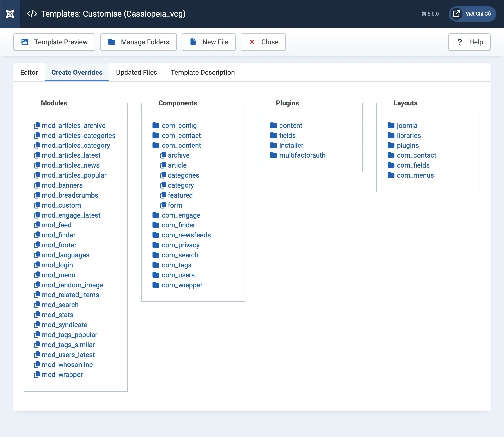The height and width of the screenshot is (437, 504).
Task: Expand the com_users component folder
Action: [178, 275]
